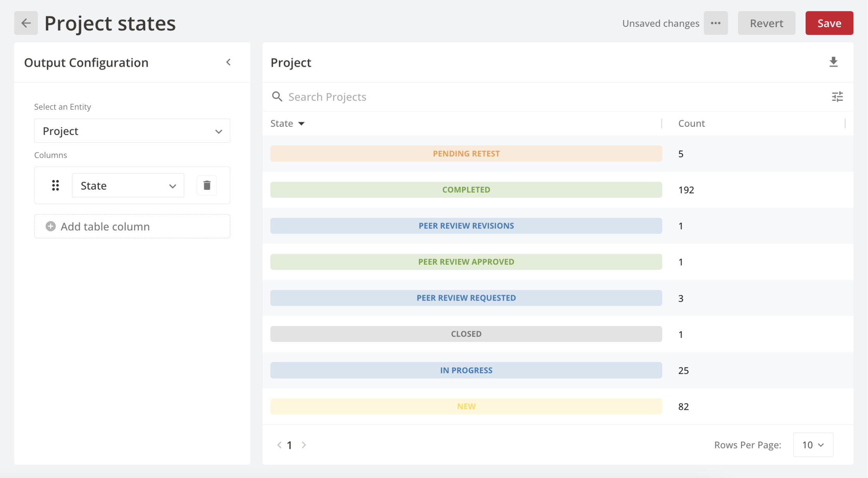Click the add table column plus icon
868x478 pixels.
coord(52,226)
